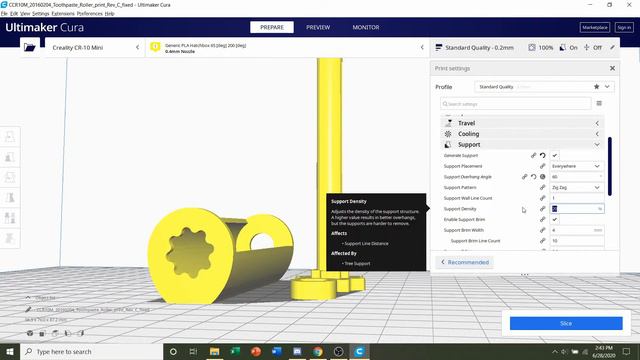Click pencil icon to rename the model
640x360 pixels.
point(28,309)
